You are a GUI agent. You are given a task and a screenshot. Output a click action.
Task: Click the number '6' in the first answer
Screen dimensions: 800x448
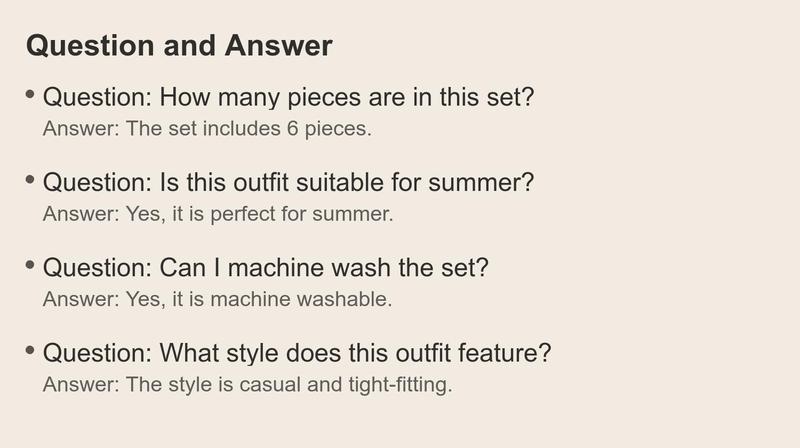click(292, 129)
